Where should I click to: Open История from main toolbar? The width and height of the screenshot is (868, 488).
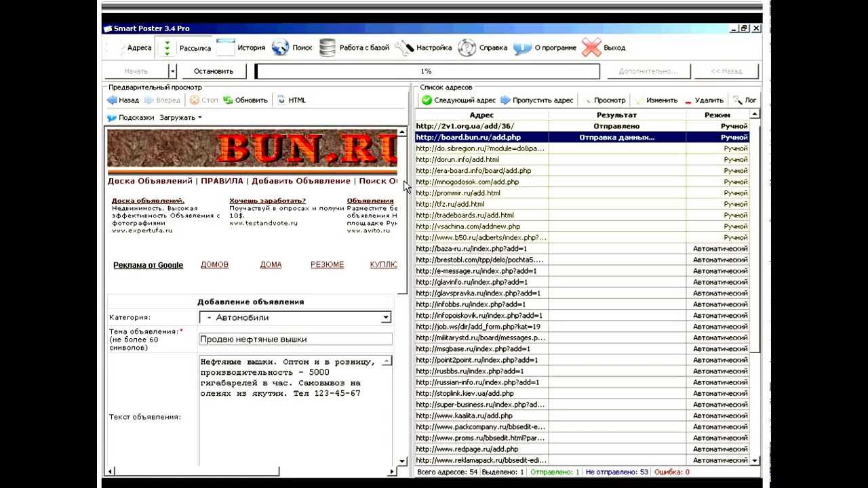coord(241,48)
